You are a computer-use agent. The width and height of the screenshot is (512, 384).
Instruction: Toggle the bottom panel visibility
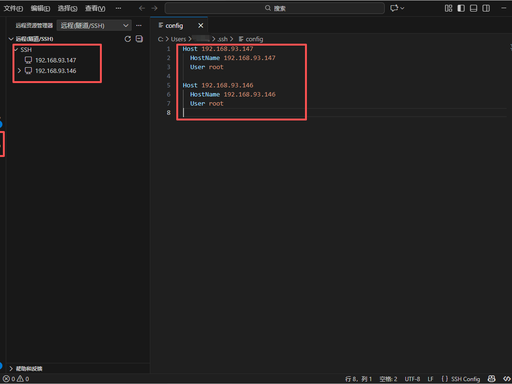[x=473, y=8]
